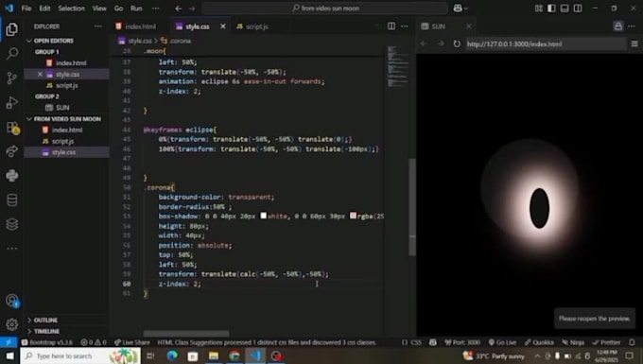Screen dimensions: 643x364
Task: Open Run and Debug view
Action: 12,102
